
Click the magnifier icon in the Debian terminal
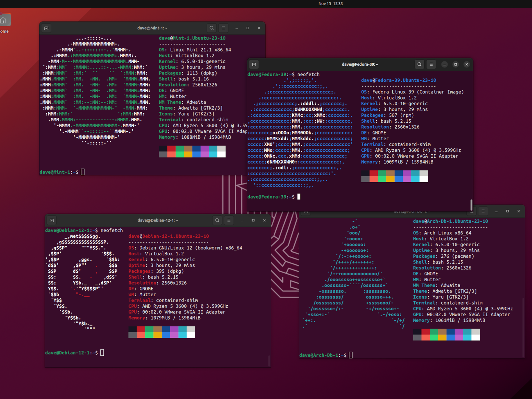(x=217, y=220)
